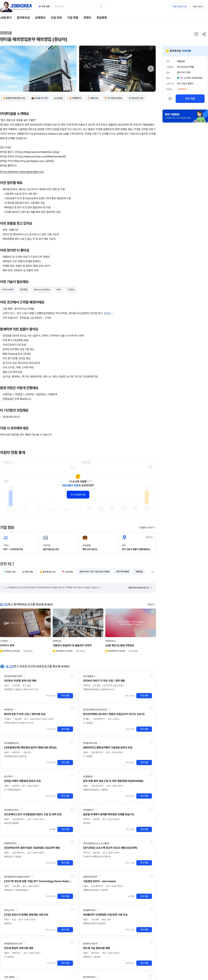Click the 기업구분 building icon
Screen dimensions: 208x980
click(45, 538)
